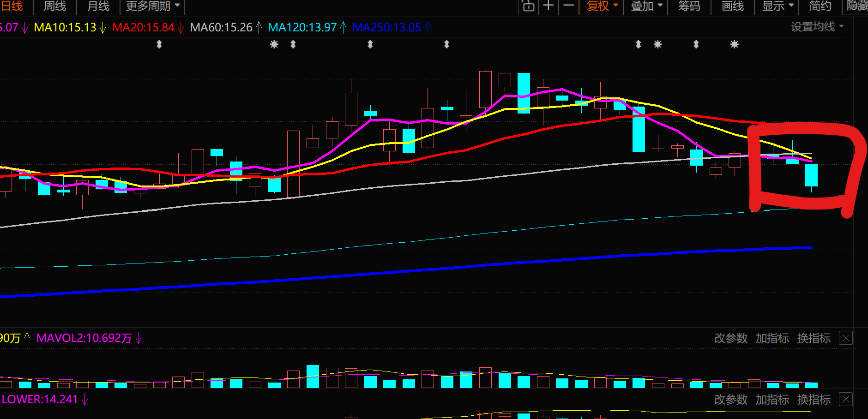Open the 设置均线 settings dropdown
This screenshot has height=419, width=868.
click(x=817, y=27)
